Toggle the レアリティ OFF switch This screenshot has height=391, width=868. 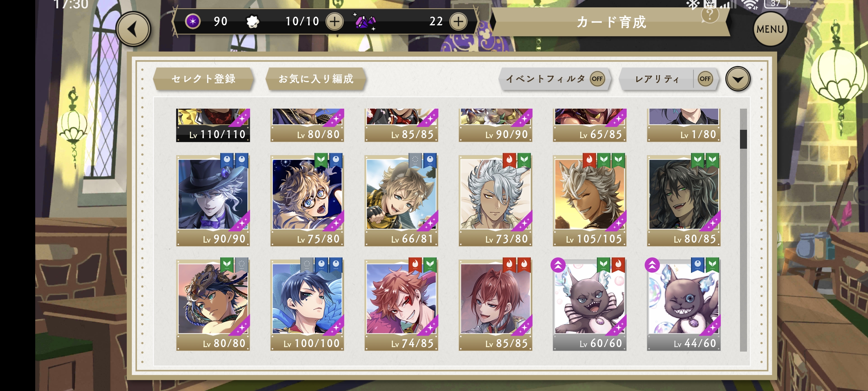(x=705, y=79)
